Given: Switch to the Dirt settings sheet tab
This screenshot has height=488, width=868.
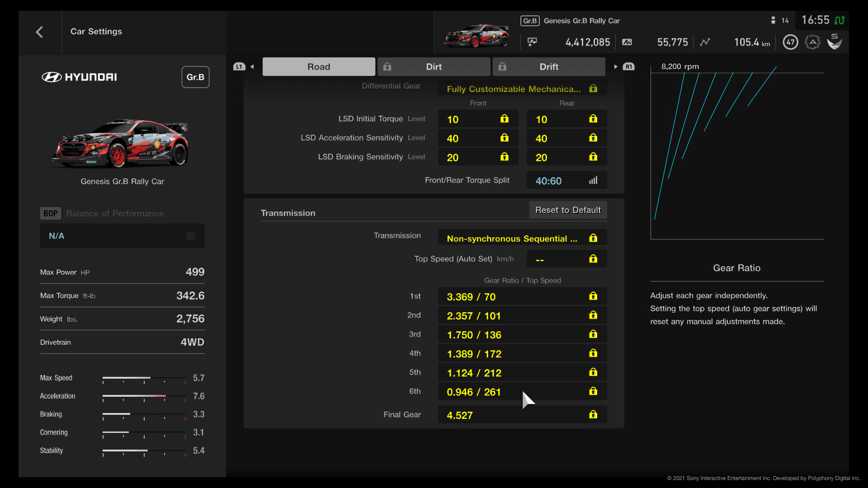Looking at the screenshot, I should pos(434,67).
